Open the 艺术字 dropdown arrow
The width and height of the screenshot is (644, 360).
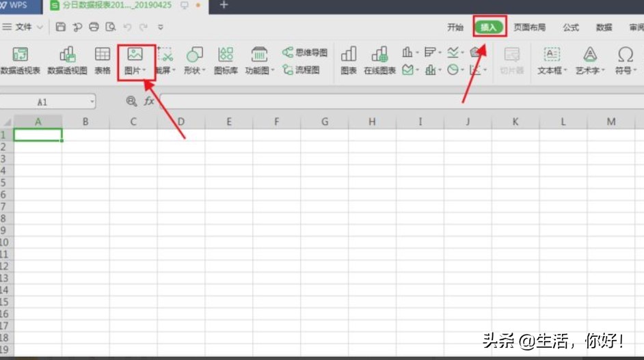(603, 70)
